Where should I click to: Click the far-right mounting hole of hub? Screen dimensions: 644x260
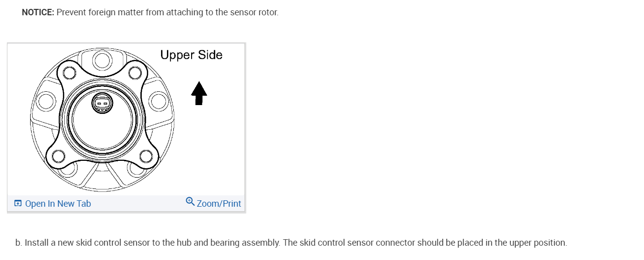(x=159, y=102)
